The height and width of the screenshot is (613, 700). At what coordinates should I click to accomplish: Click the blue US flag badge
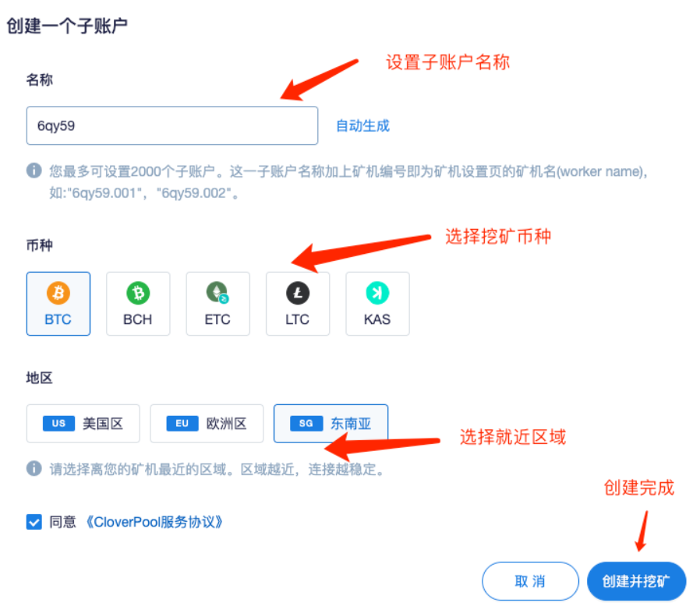coord(58,424)
